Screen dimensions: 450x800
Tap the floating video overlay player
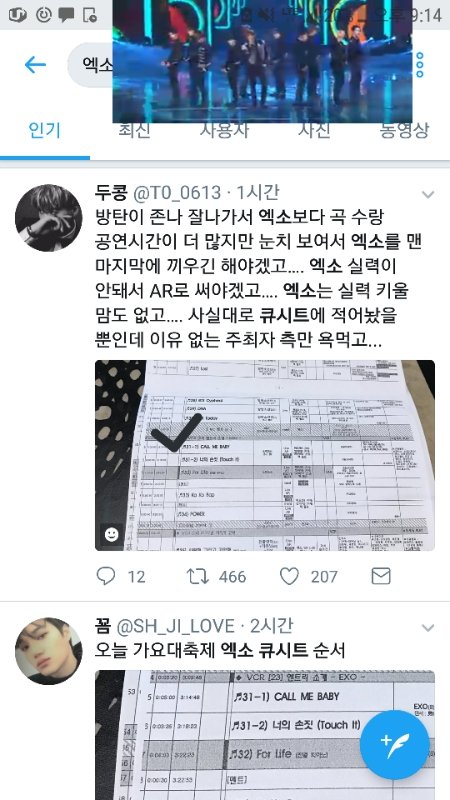point(262,61)
